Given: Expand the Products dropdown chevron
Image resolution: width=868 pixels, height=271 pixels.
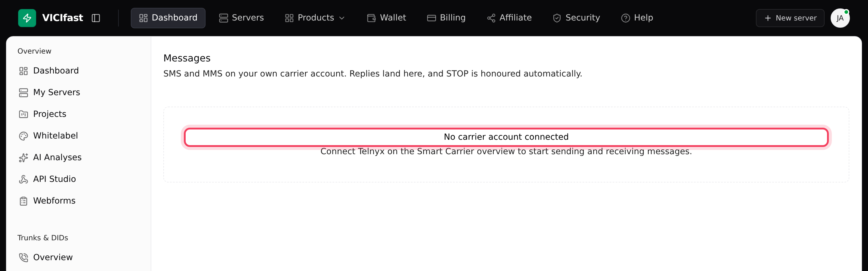Looking at the screenshot, I should 342,18.
